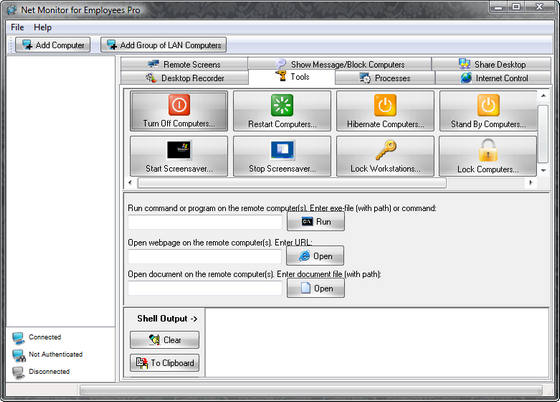Image resolution: width=560 pixels, height=402 pixels.
Task: Click the Turn Off Computers icon
Action: 179,105
